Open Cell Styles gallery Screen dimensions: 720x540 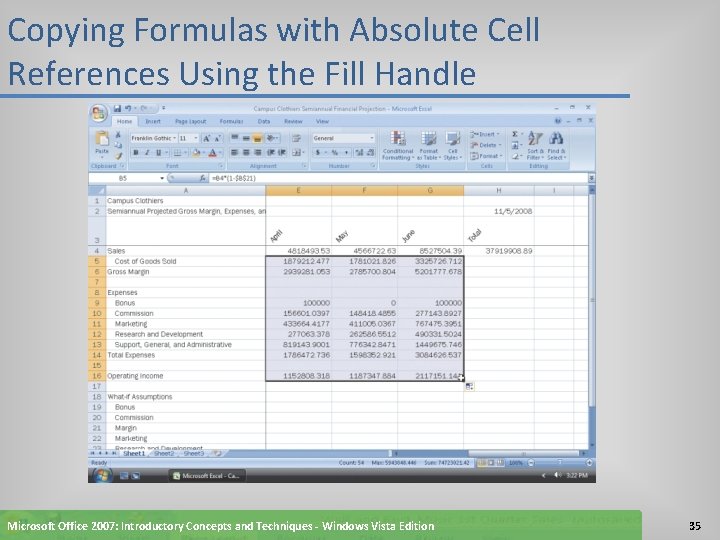[453, 146]
